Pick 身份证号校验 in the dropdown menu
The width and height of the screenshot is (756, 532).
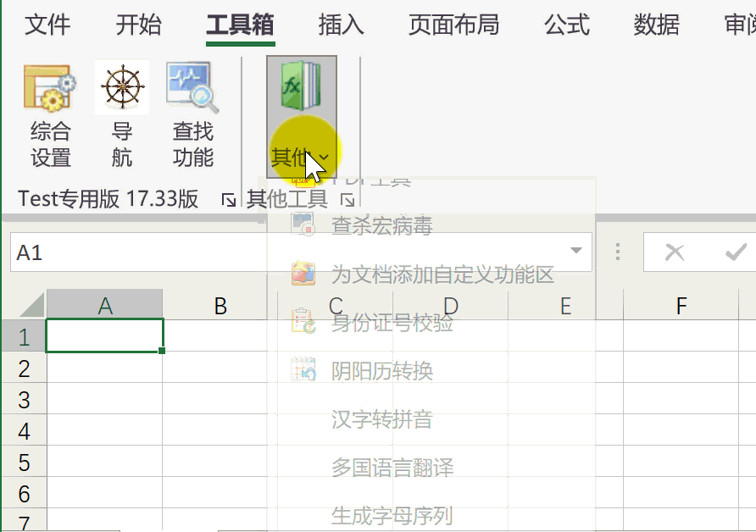coord(392,323)
